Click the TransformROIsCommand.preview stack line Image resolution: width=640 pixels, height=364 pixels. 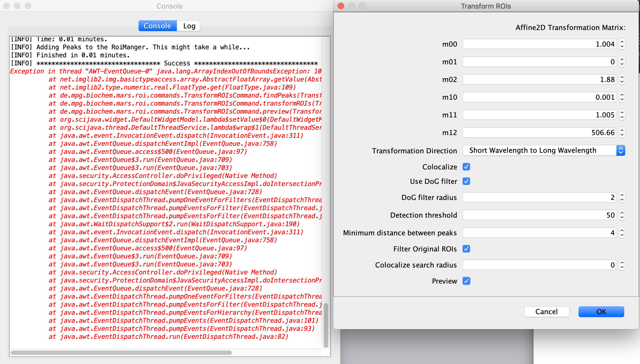(185, 112)
